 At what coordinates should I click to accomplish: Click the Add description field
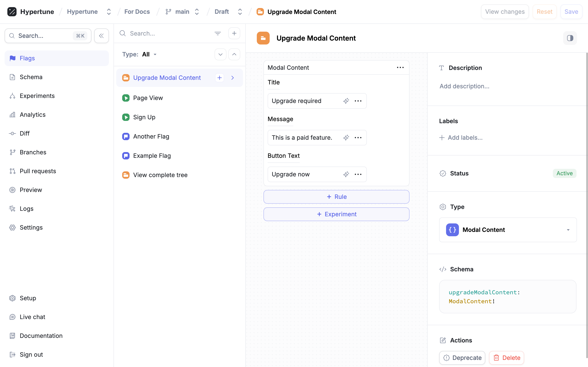pos(464,86)
